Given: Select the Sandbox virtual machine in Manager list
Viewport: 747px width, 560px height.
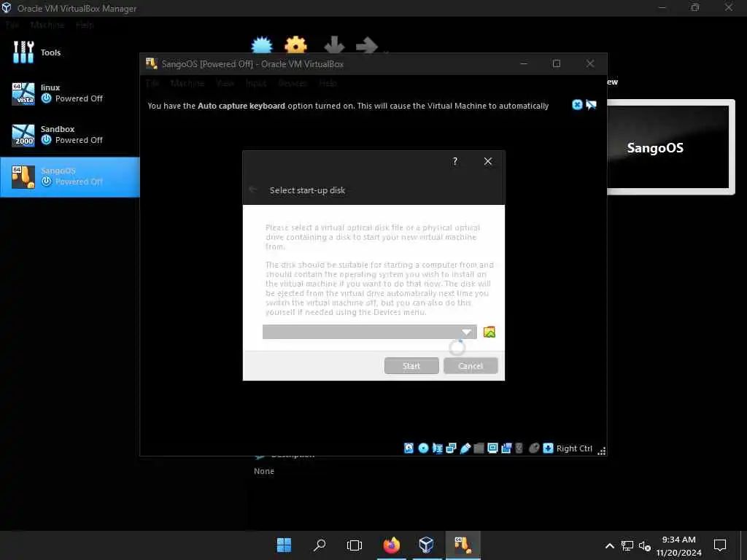Looking at the screenshot, I should pyautogui.click(x=69, y=135).
